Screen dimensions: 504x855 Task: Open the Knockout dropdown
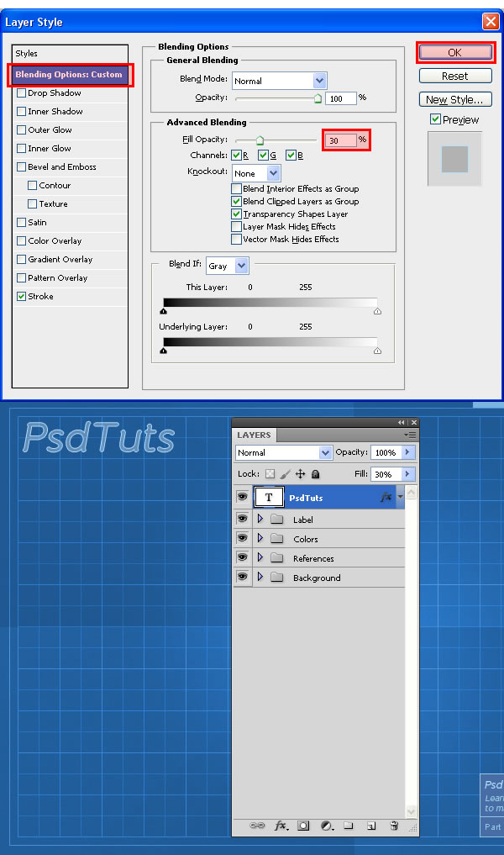click(x=274, y=173)
